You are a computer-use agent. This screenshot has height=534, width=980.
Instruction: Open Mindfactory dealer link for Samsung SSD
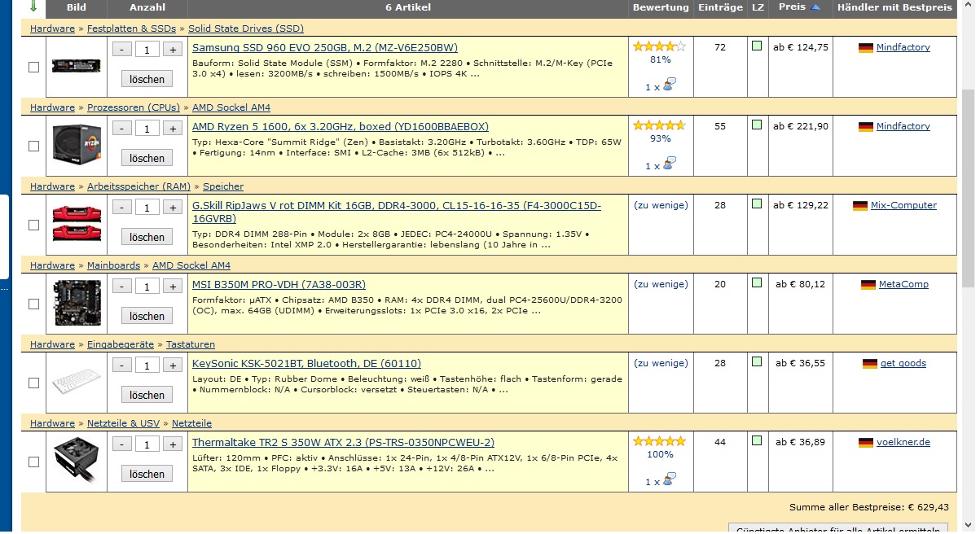(x=903, y=47)
